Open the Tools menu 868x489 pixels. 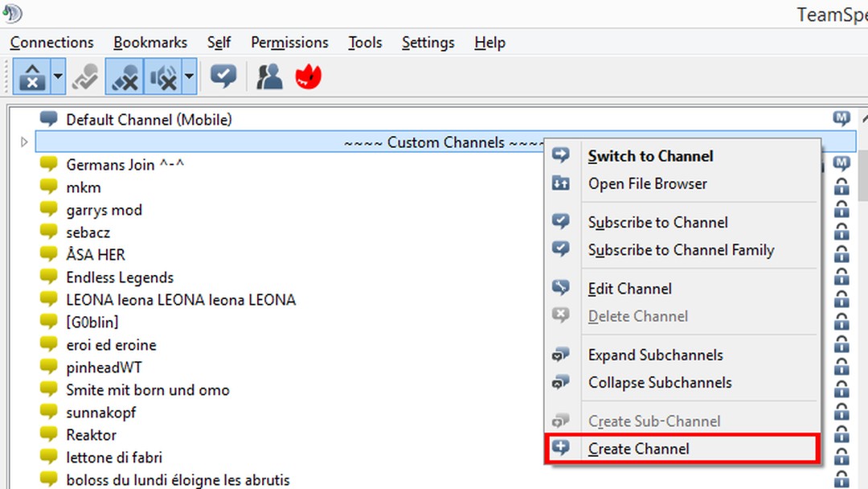[x=364, y=43]
